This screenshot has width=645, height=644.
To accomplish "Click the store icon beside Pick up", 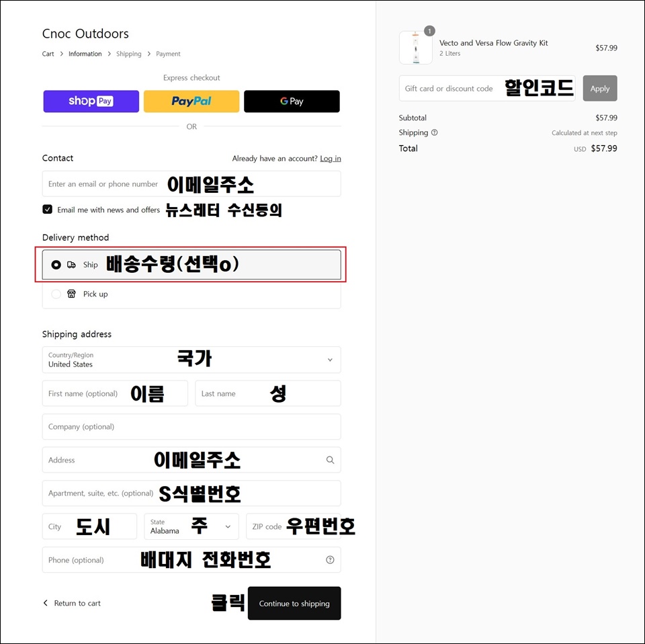I will pyautogui.click(x=72, y=294).
